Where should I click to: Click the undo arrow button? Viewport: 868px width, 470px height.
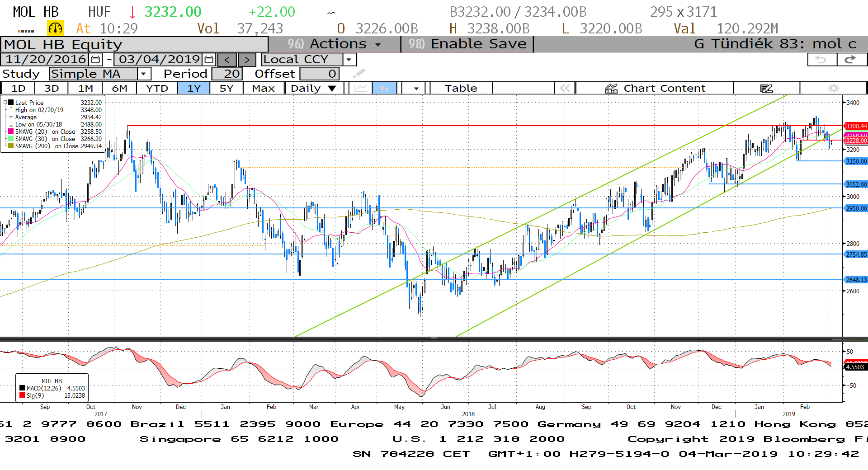coord(821,60)
